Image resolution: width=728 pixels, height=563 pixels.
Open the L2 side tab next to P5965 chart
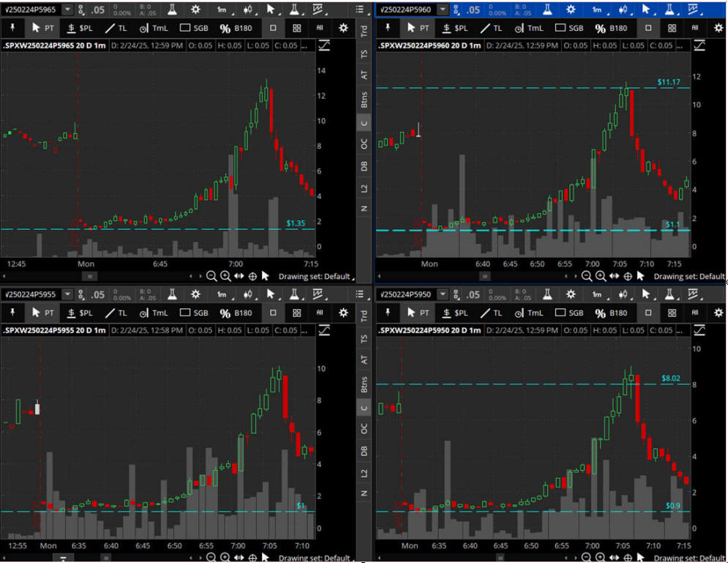point(364,189)
